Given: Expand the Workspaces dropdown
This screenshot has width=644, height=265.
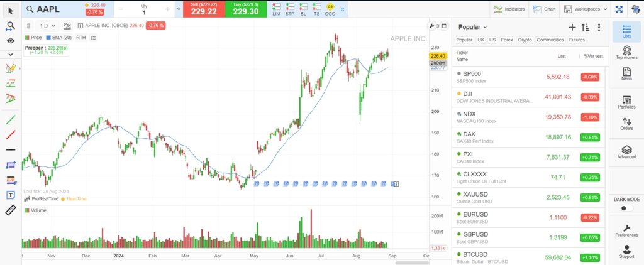Looking at the screenshot, I should 586,9.
